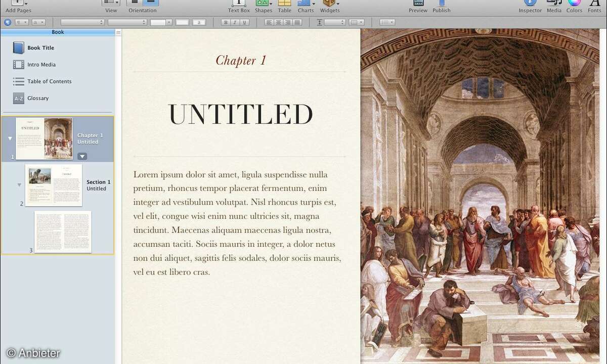Screen dimensions: 607x364
Task: Open the font family dropdown
Action: click(x=83, y=22)
